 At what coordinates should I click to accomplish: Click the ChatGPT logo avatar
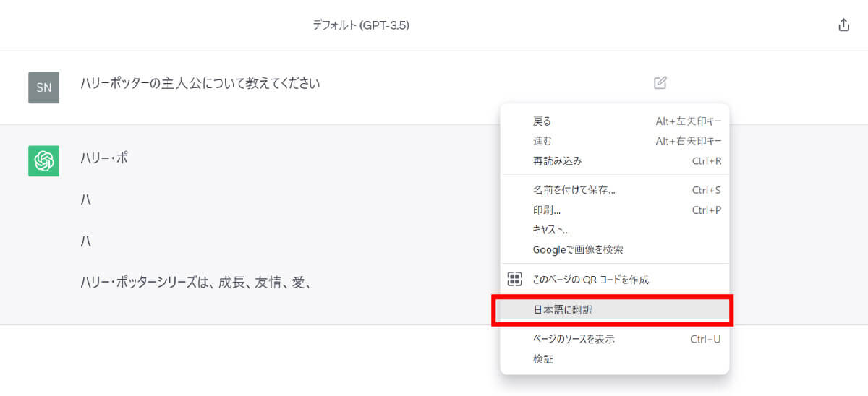point(43,161)
